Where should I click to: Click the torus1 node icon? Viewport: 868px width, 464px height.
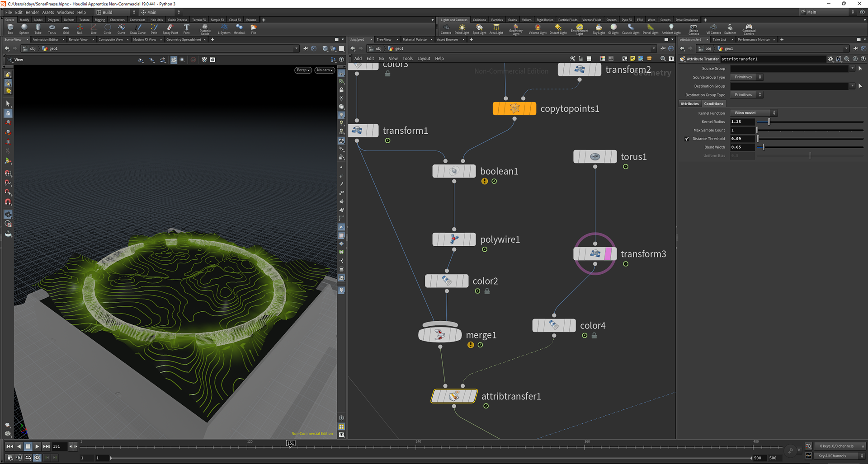pos(595,157)
